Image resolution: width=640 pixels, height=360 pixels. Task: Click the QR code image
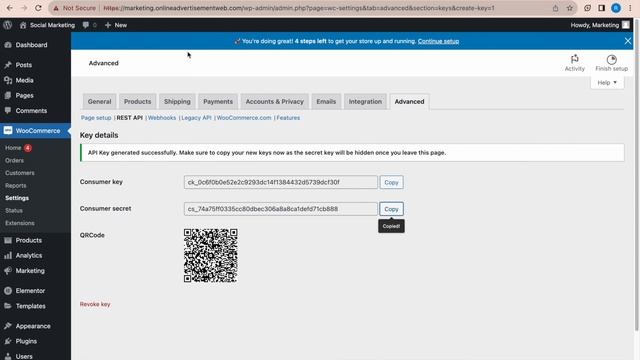coord(211,256)
